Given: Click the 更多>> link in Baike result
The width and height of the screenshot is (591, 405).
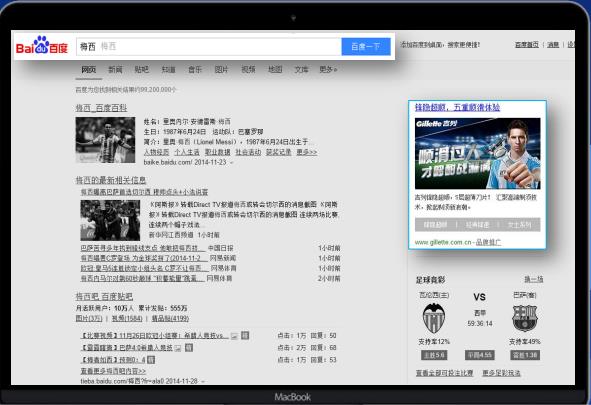Looking at the screenshot, I should coord(307,152).
